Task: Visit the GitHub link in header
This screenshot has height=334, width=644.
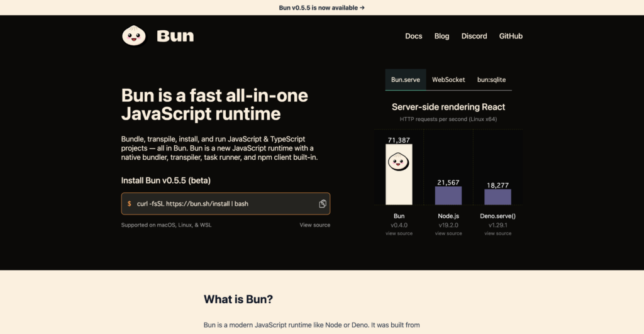Action: click(x=511, y=36)
